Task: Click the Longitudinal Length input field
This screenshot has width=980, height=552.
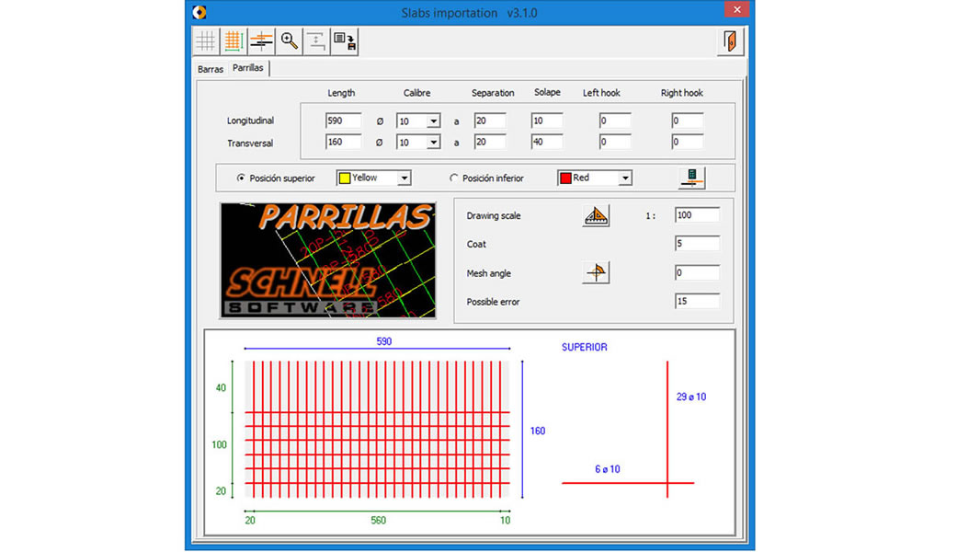Action: point(343,121)
